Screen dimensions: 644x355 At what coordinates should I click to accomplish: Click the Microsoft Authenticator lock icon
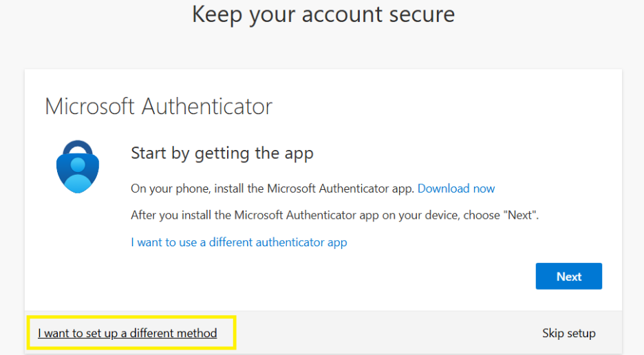[x=77, y=167]
